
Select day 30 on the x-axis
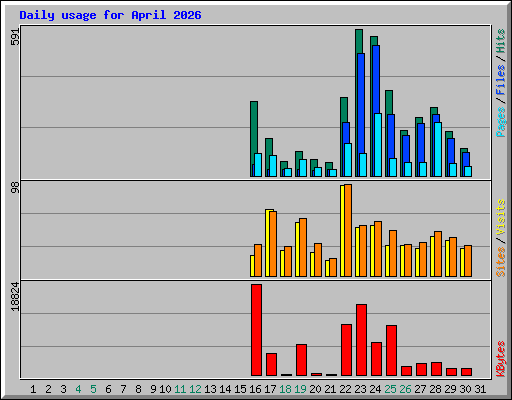pos(466,389)
